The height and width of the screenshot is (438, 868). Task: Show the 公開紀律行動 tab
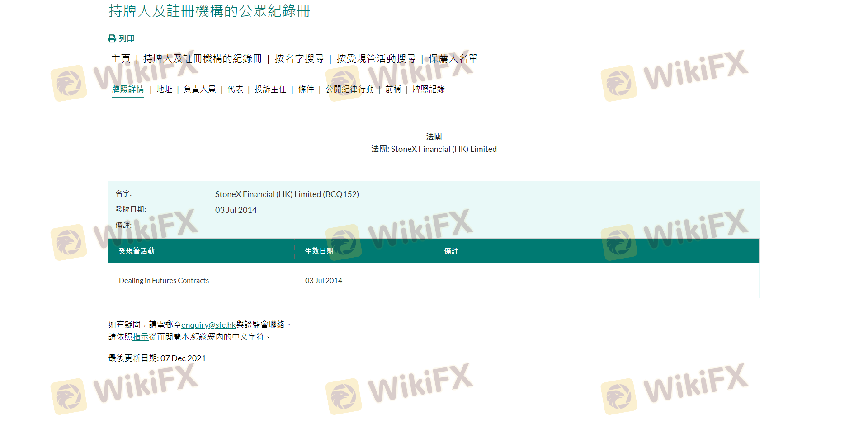[x=349, y=89]
